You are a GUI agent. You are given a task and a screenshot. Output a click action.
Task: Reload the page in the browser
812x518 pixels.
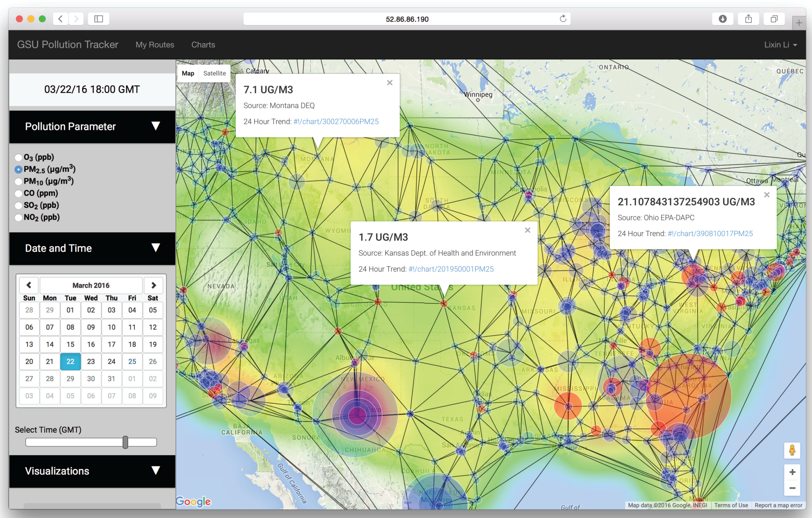click(x=563, y=19)
